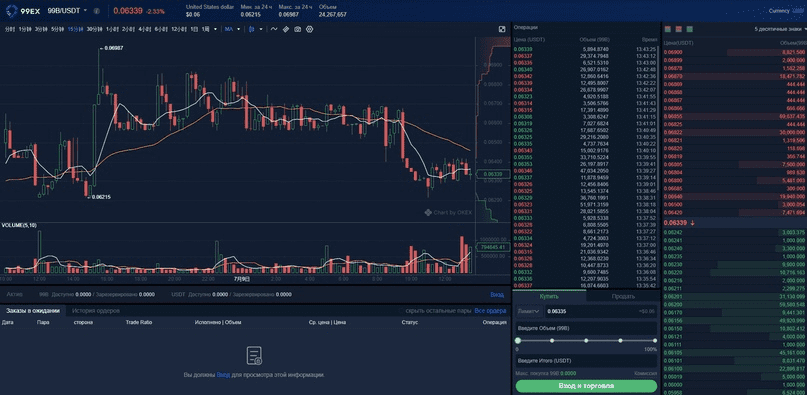
Task: Open the История ордеров tab
Action: tap(96, 311)
